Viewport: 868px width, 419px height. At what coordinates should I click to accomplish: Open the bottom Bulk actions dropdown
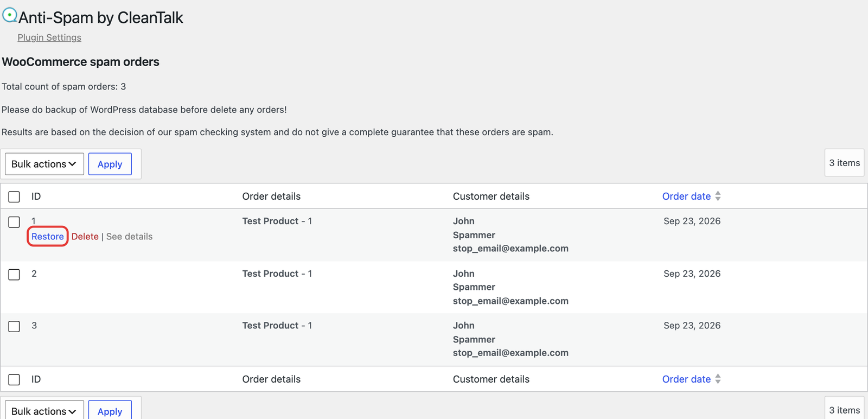(x=44, y=410)
